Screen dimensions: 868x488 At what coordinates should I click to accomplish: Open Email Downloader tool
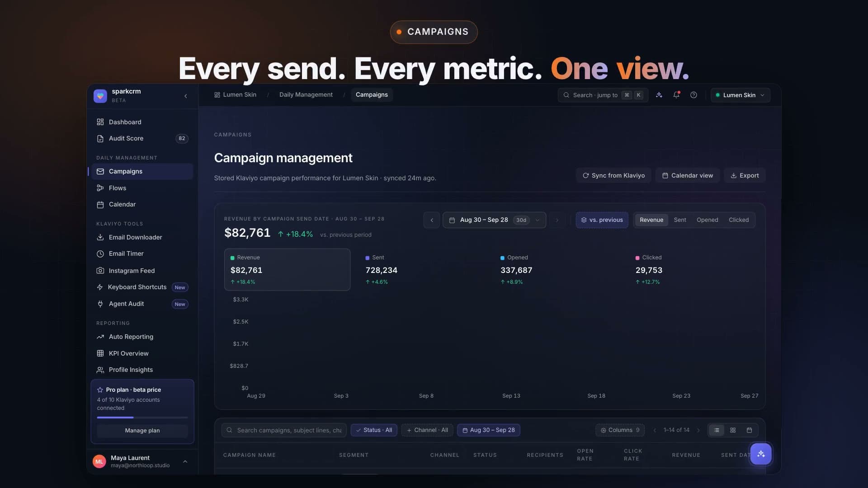[142, 237]
